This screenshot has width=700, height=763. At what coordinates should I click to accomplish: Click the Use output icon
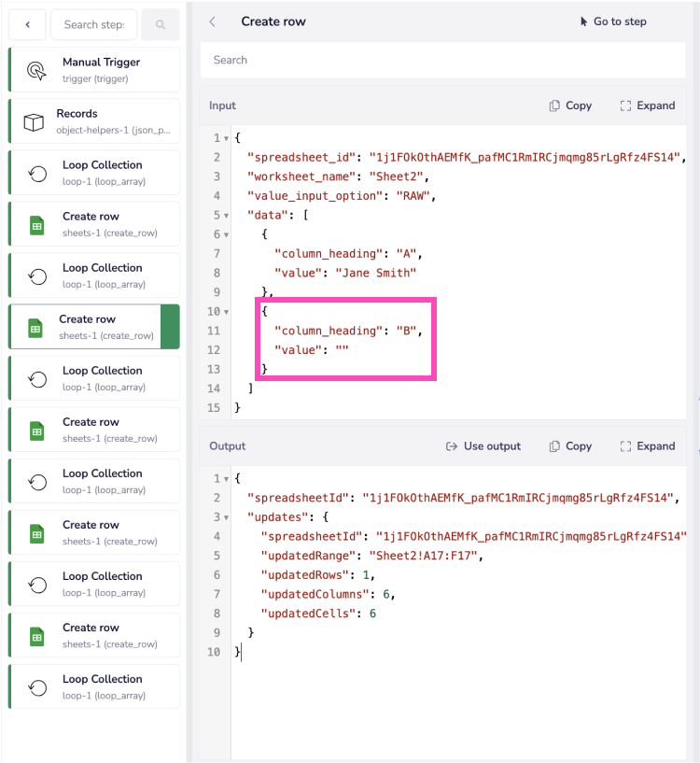(452, 446)
